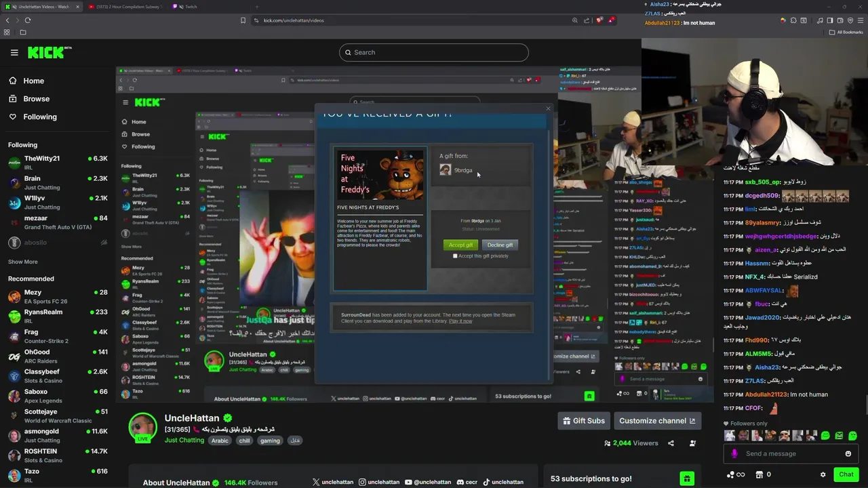Image resolution: width=868 pixels, height=488 pixels.
Task: Switch to the YouTube 2 Hour Compilation tab
Action: tap(125, 7)
